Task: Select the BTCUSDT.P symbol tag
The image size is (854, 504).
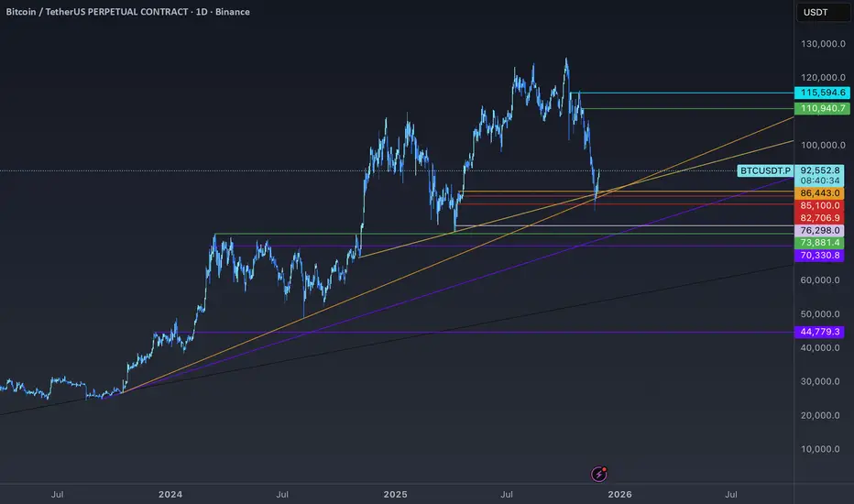Action: pyautogui.click(x=765, y=170)
